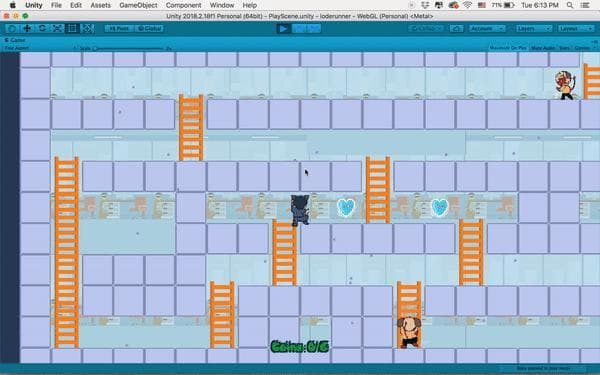Select the Move tool
Image resolution: width=600 pixels, height=375 pixels.
point(27,28)
